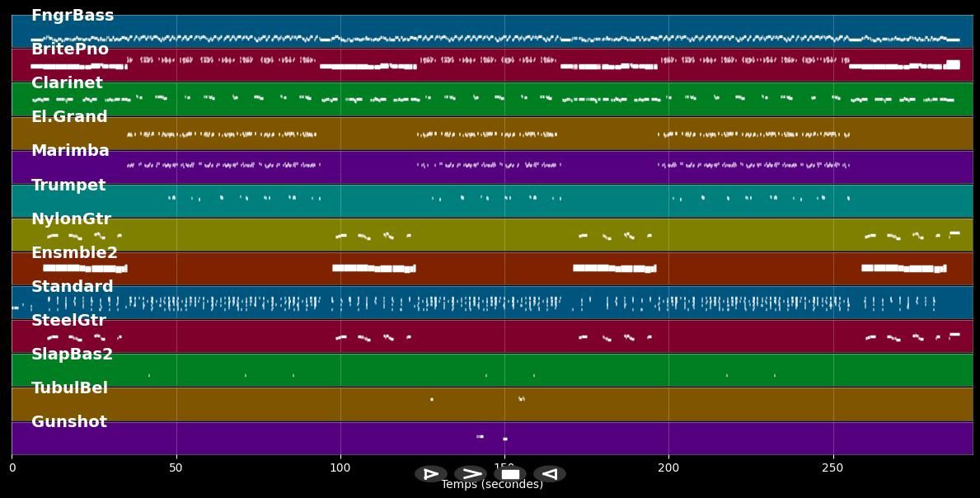Screen dimensions: 980x498
Task: Select the Trumpet track name
Action: [69, 185]
